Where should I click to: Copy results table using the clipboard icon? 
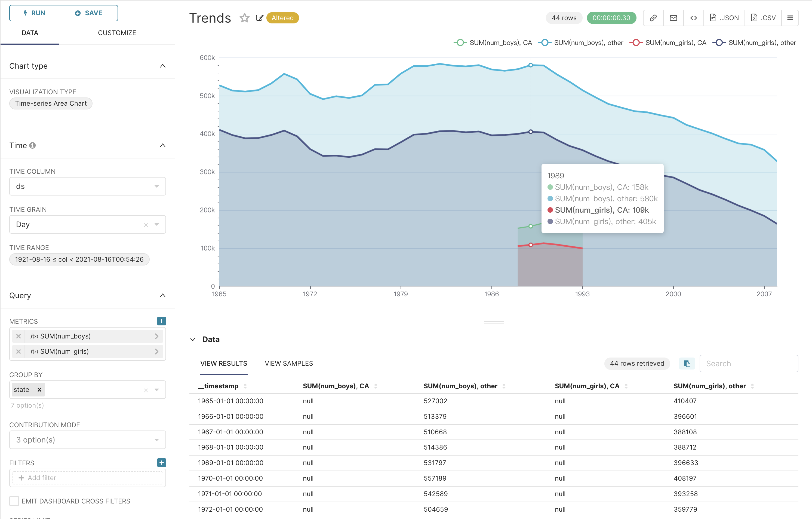687,364
